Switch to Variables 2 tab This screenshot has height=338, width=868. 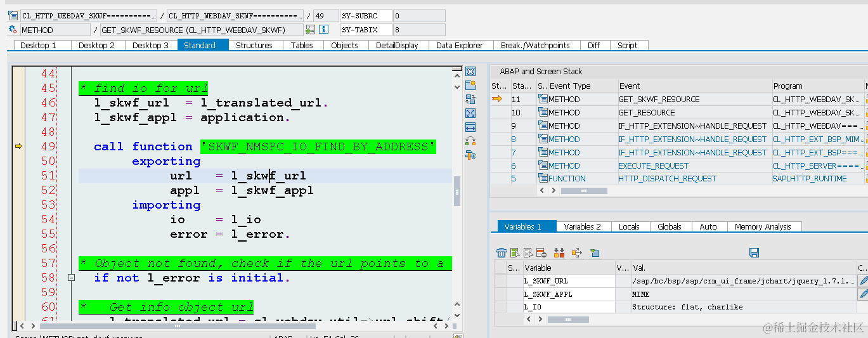(x=581, y=226)
